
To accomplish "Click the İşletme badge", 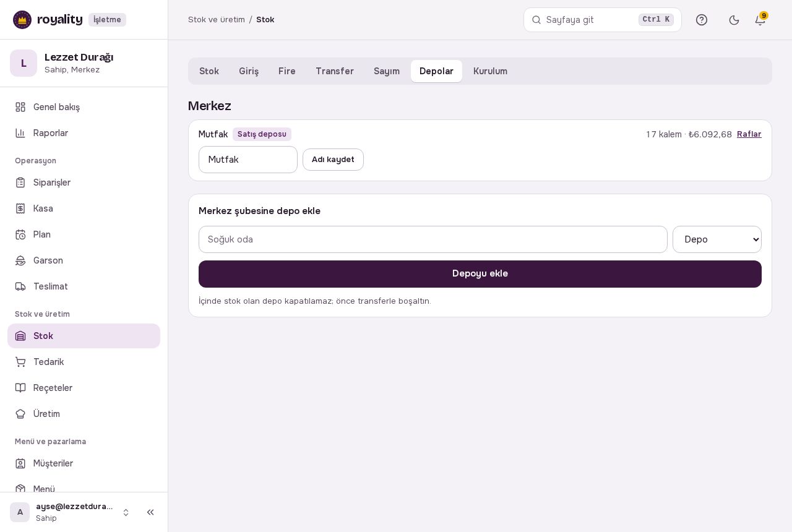I will point(107,20).
